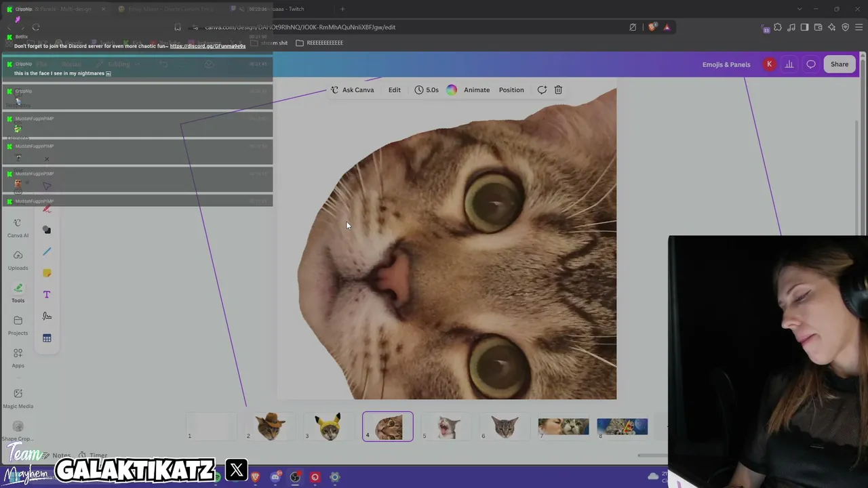Viewport: 868px width, 488px height.
Task: Open comments via speech bubble icon
Action: [811, 64]
